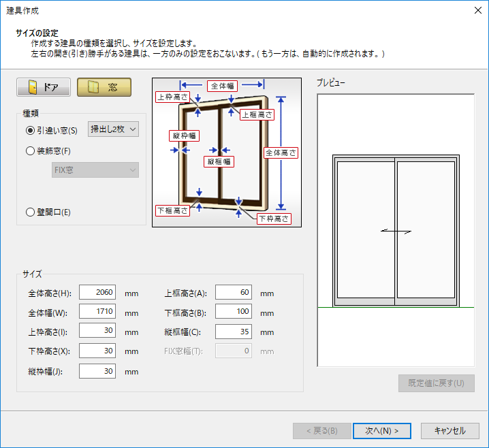Click the 縦框幅(C) input field
Screen dimensions: 489x448
click(x=233, y=332)
